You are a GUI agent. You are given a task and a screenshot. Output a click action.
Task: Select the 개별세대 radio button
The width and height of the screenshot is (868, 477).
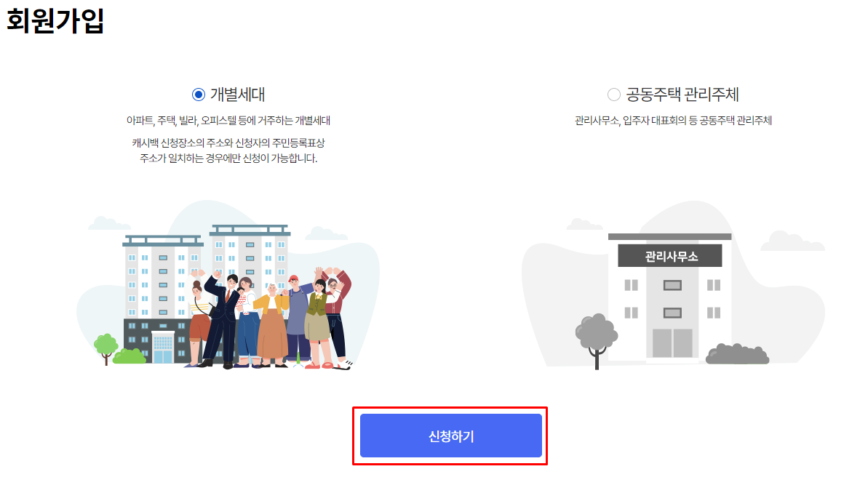tap(198, 95)
